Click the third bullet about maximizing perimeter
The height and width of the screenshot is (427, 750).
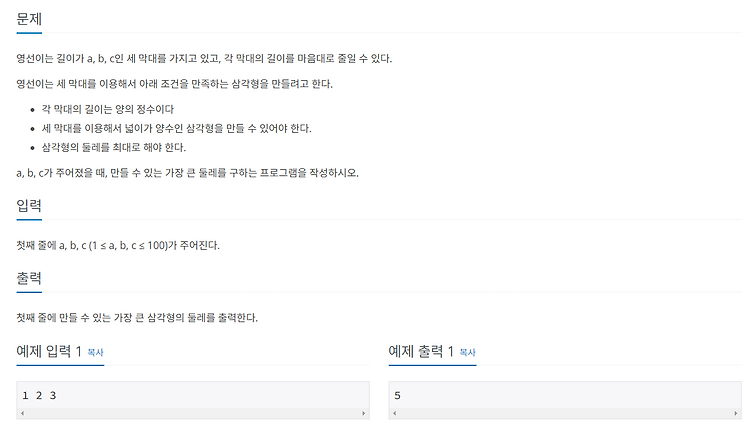click(x=113, y=147)
